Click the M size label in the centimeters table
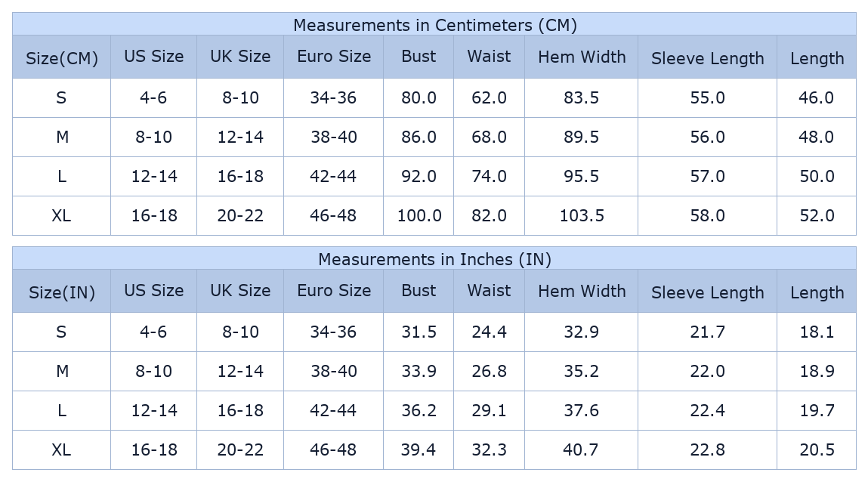 pyautogui.click(x=62, y=137)
